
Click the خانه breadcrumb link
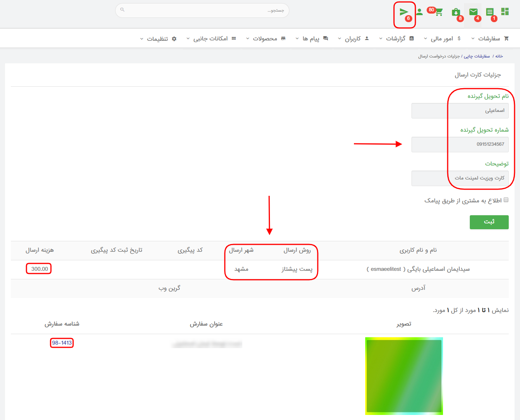(499, 56)
